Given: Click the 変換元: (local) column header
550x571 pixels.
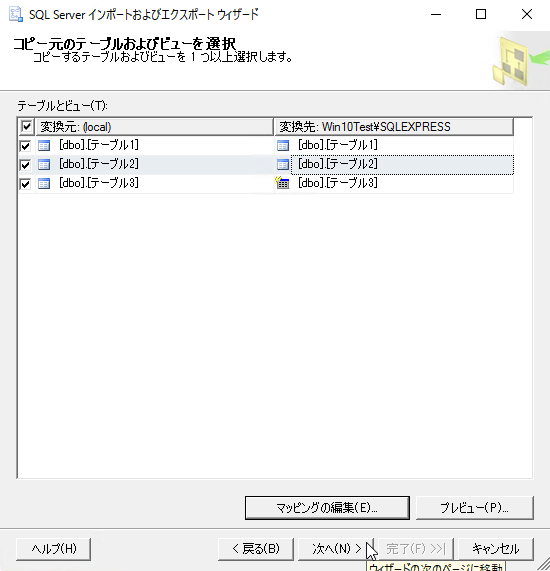Looking at the screenshot, I should click(x=154, y=127).
